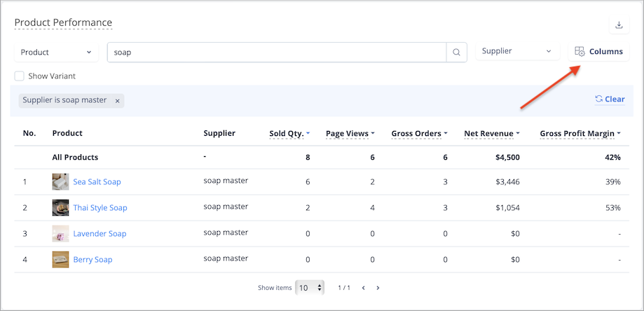
Task: Sort by the Gross Orders column
Action: pyautogui.click(x=419, y=133)
